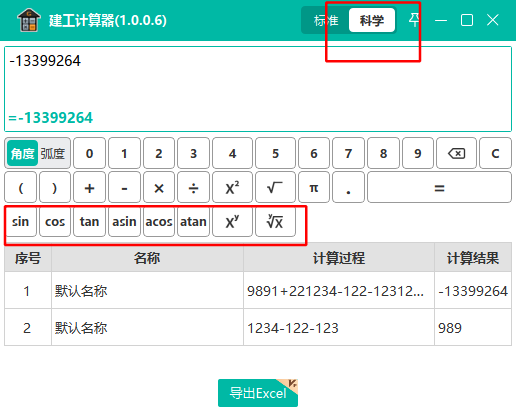516x416 pixels.
Task: Click the 导出Excel export button
Action: (x=258, y=393)
